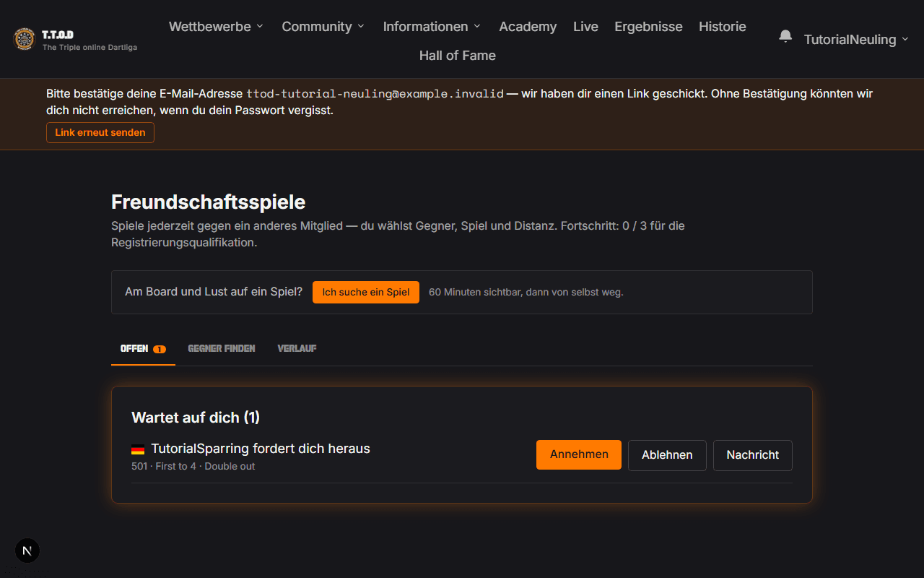Click the T.T.O.D dartboard logo
924x578 pixels.
(x=24, y=39)
